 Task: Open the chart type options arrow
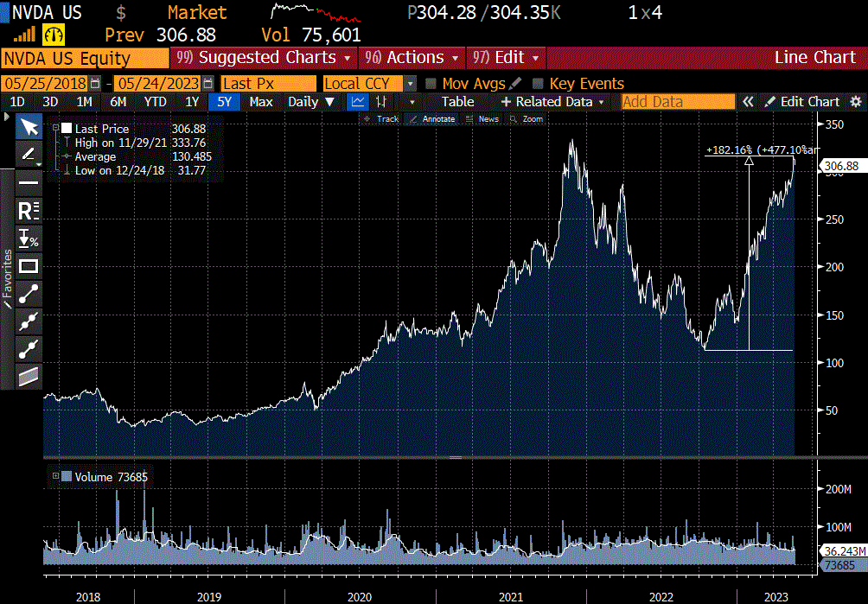412,102
